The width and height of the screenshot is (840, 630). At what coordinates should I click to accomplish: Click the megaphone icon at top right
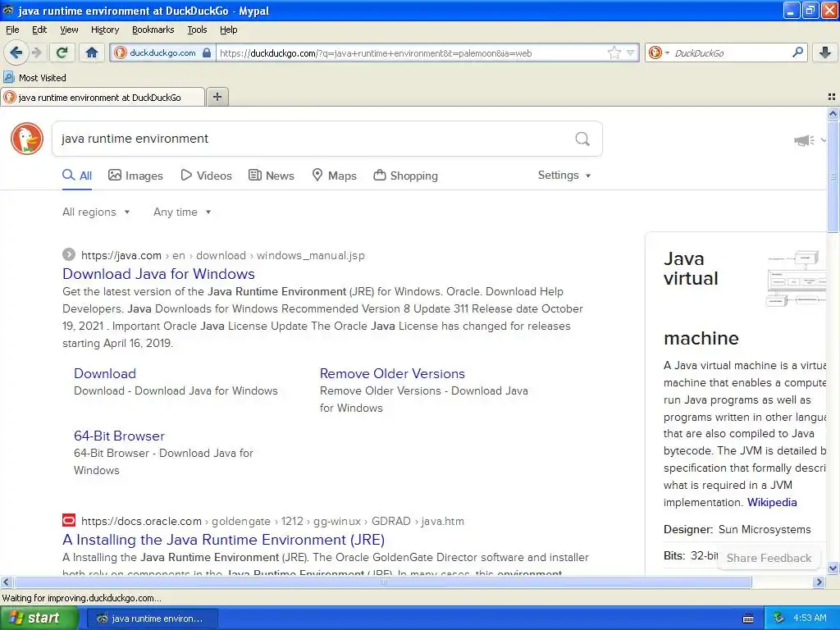(x=804, y=140)
